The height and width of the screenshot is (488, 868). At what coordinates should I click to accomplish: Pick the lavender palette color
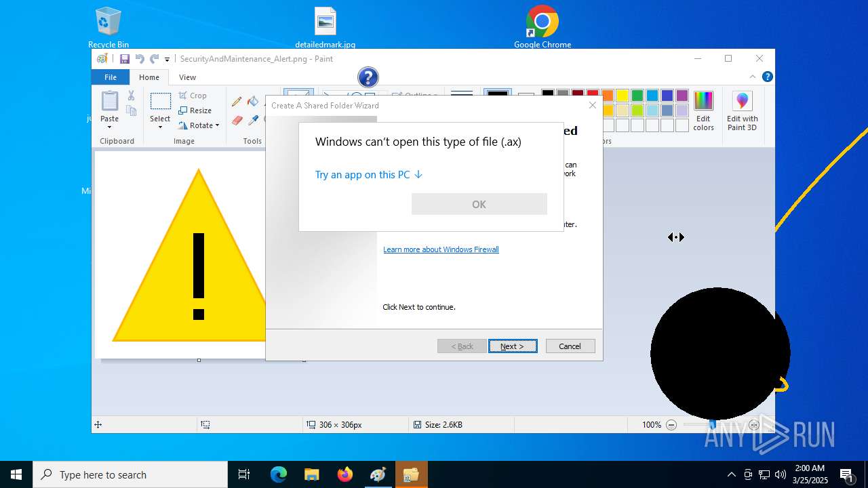[682, 110]
